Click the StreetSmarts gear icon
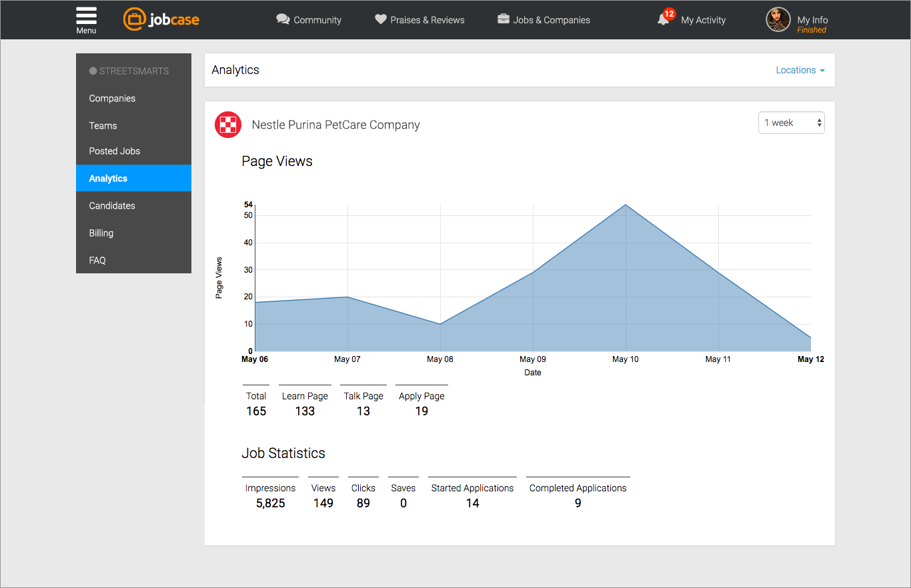This screenshot has width=911, height=588. tap(93, 71)
